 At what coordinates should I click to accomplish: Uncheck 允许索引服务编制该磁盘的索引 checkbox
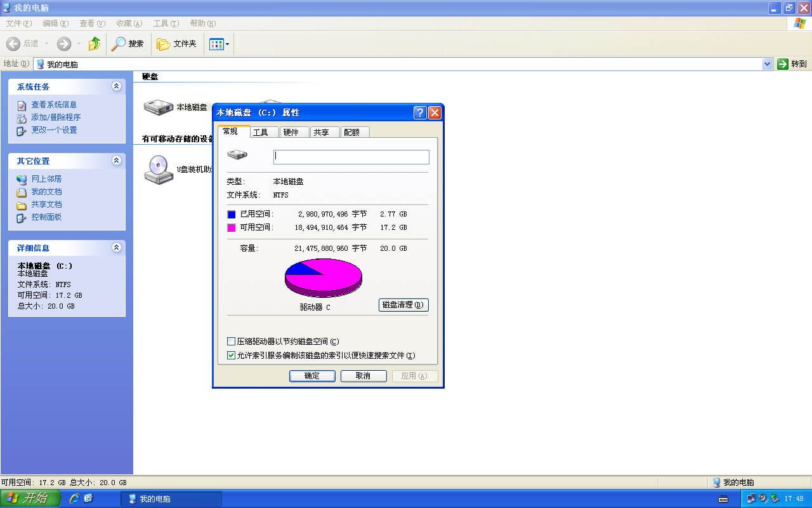(232, 356)
